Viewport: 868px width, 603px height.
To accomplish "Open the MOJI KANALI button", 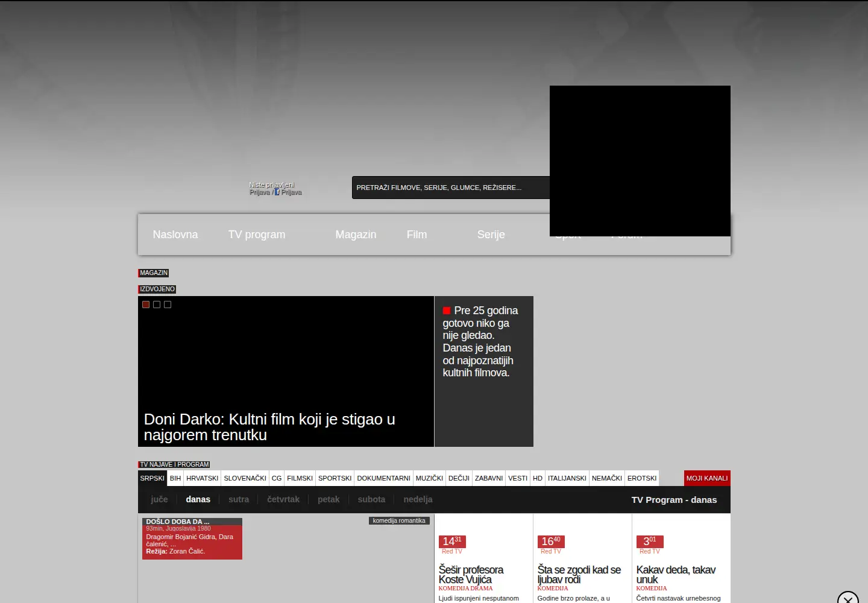I will click(707, 478).
